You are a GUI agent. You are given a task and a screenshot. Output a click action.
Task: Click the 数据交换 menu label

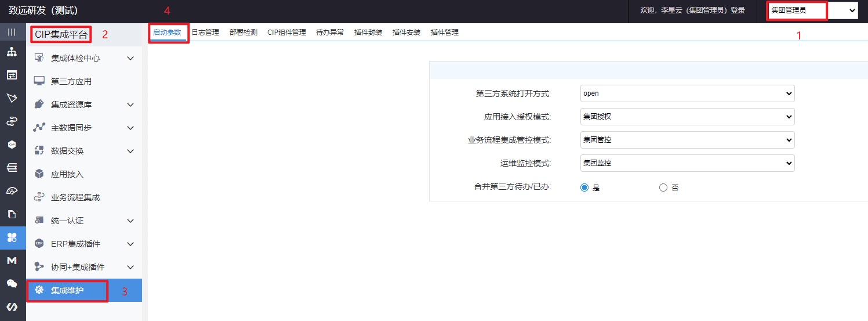coord(67,151)
